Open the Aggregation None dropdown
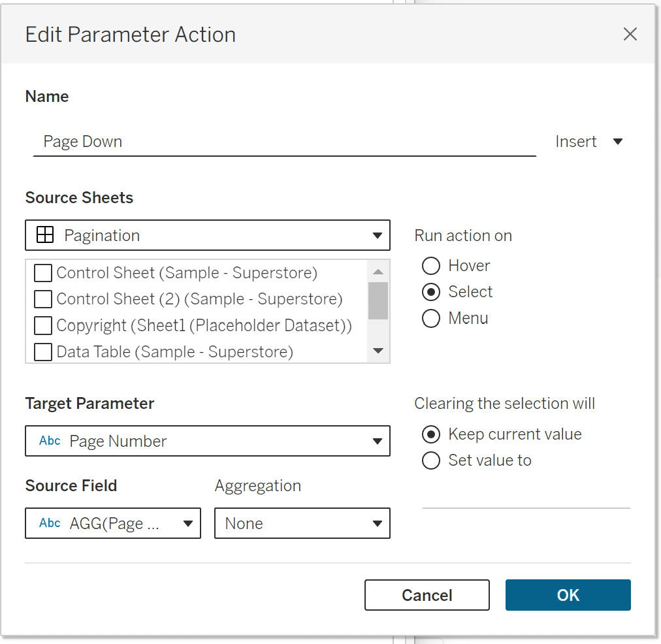Viewport: 661px width, 644px height. (302, 523)
